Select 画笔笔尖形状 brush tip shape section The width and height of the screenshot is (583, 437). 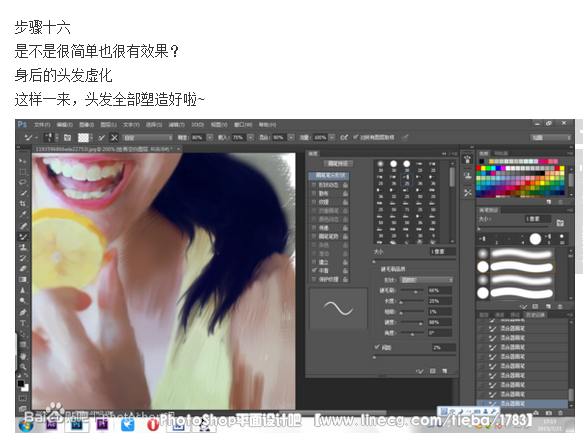coord(329,175)
